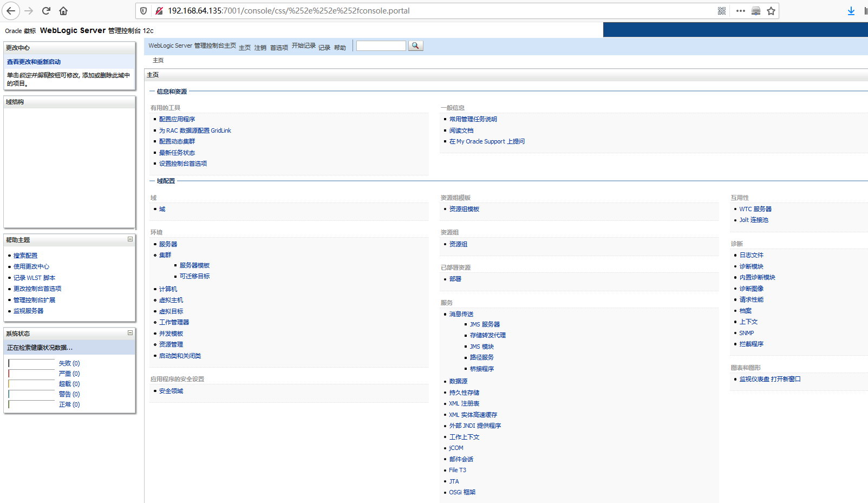Open 存储转发代理 link
This screenshot has width=868, height=503.
(x=488, y=335)
